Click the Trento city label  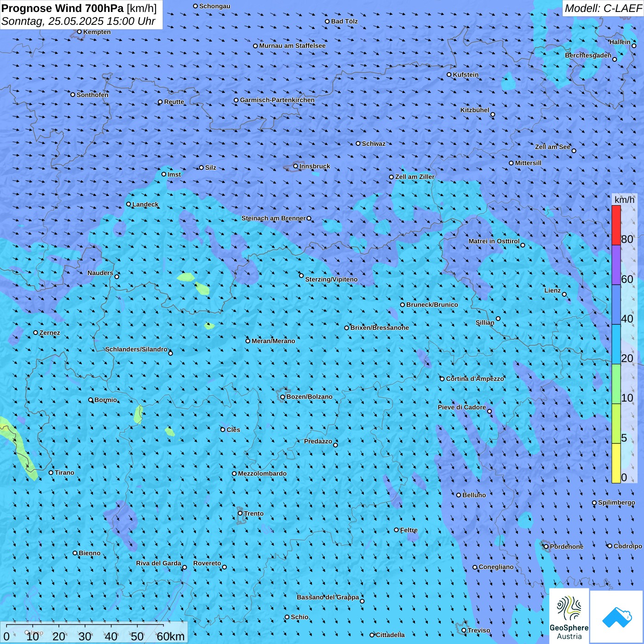[254, 513]
